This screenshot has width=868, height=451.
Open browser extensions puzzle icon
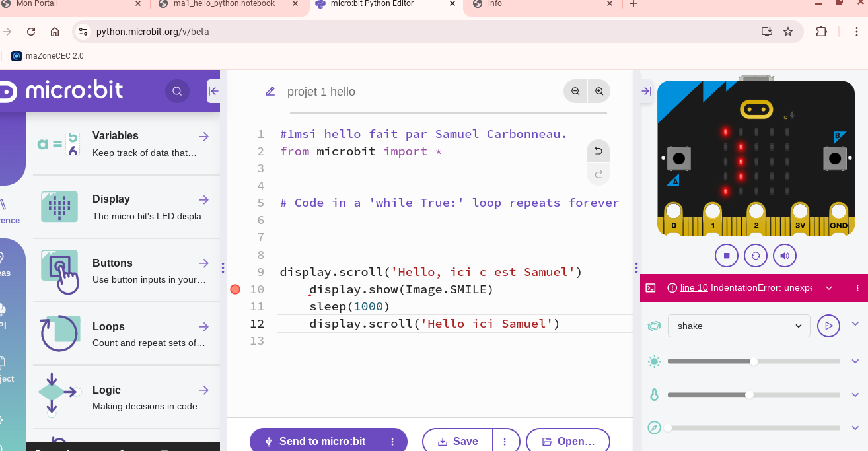pos(822,32)
